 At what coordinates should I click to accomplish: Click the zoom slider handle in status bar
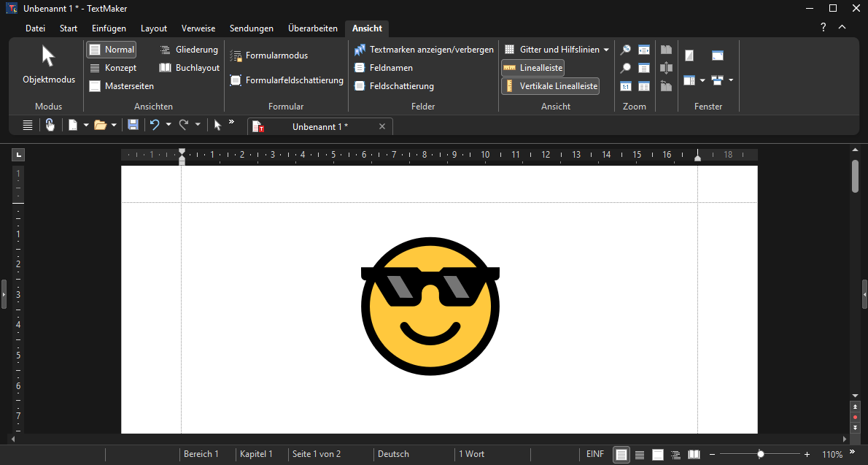click(x=761, y=454)
